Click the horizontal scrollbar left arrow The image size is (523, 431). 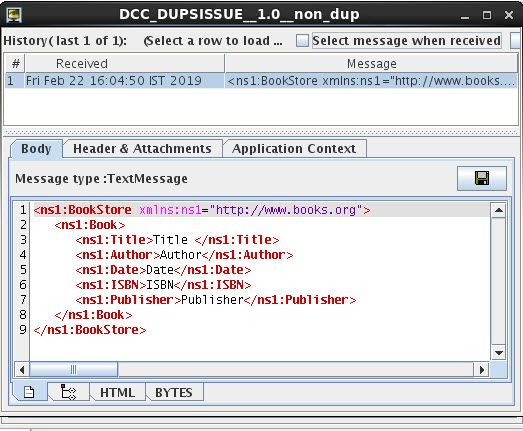point(22,370)
